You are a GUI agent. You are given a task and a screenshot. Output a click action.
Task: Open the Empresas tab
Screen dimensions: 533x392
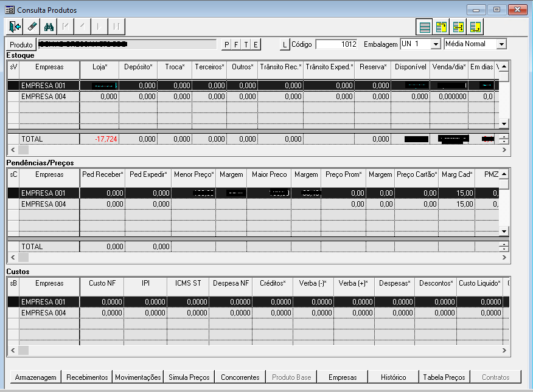coord(343,377)
